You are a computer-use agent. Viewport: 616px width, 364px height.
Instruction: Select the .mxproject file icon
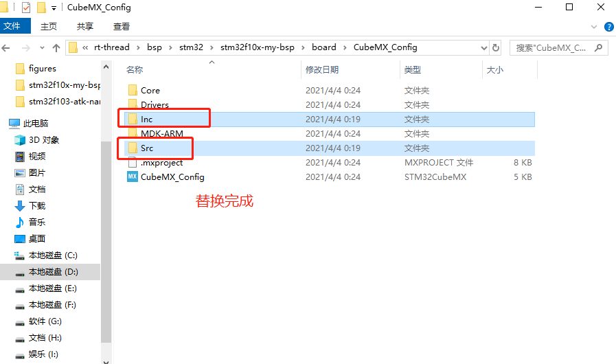pyautogui.click(x=133, y=162)
